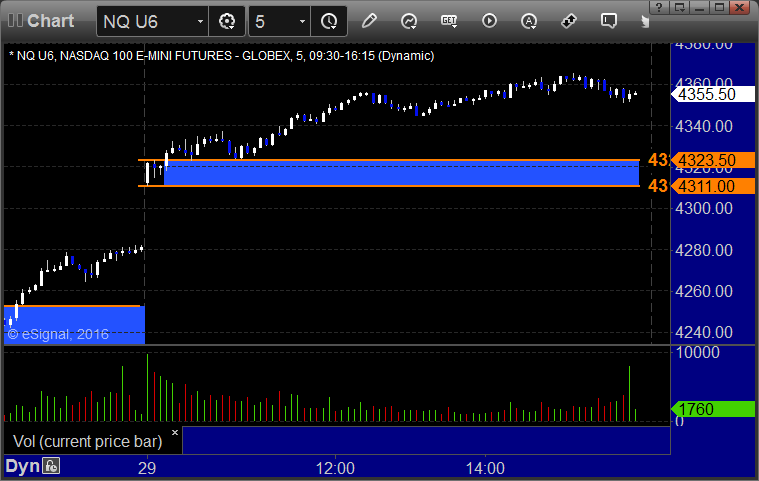Click the 4260.00 price axis label
759x481 pixels.
704,292
